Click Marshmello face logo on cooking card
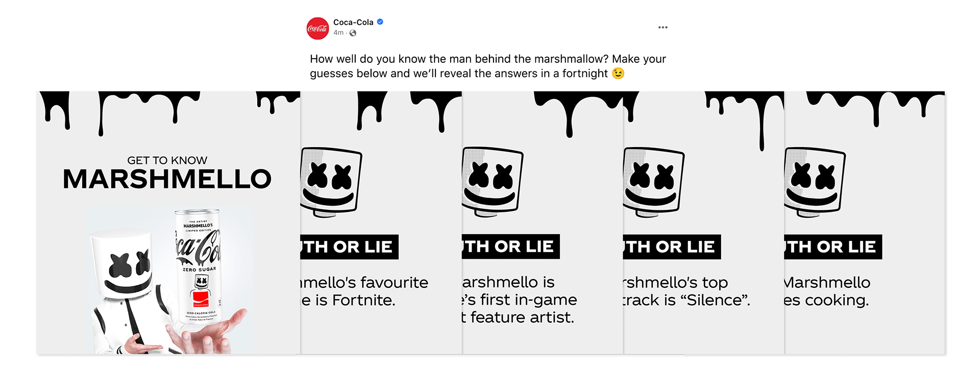The image size is (980, 367). [x=815, y=181]
